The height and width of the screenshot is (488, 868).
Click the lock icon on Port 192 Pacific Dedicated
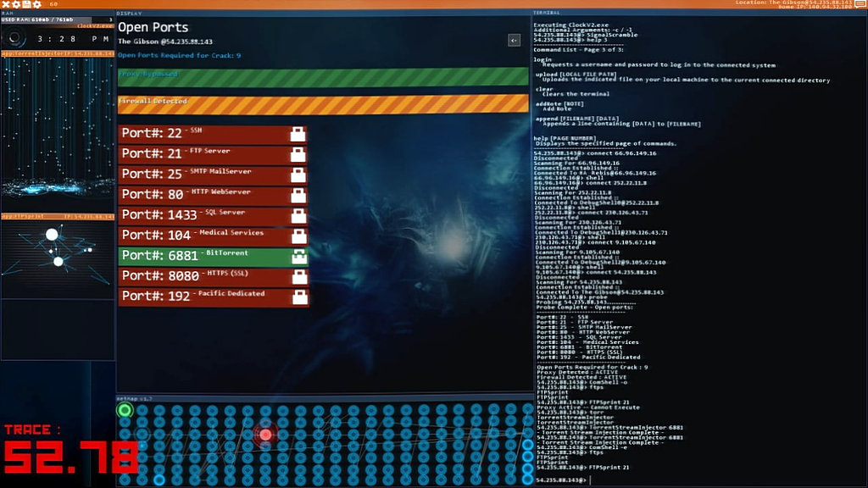pos(299,297)
